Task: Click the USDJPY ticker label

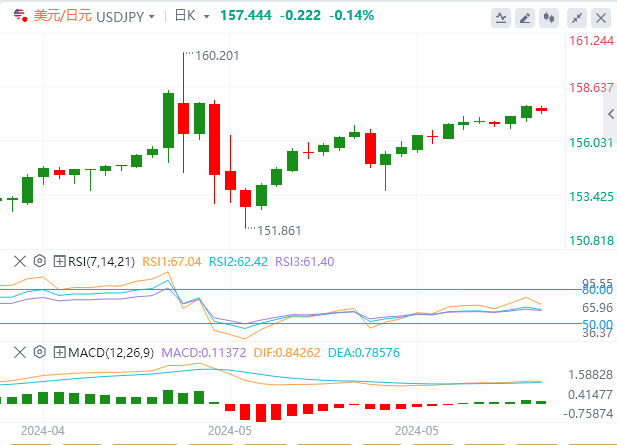Action: [120, 17]
